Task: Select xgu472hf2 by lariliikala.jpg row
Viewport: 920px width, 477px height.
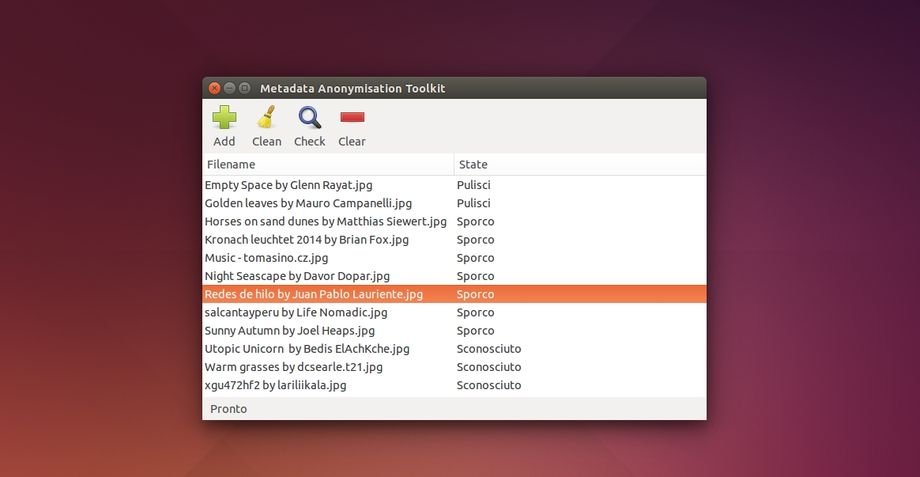Action: pyautogui.click(x=275, y=385)
